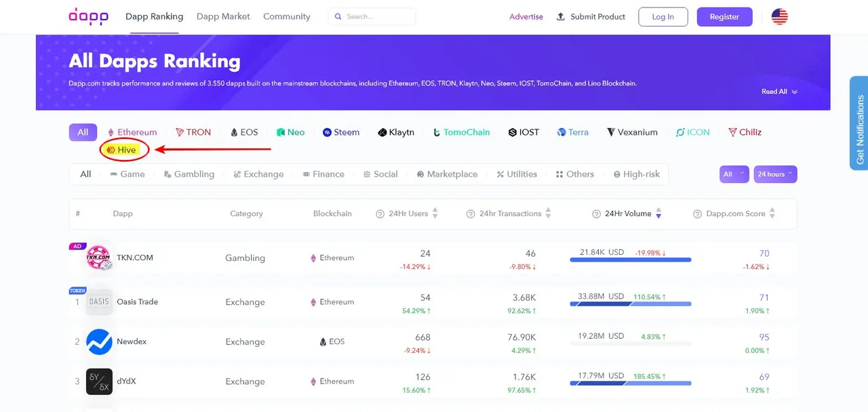Expand banner with Read All
Screen dimensions: 868x412
(779, 91)
